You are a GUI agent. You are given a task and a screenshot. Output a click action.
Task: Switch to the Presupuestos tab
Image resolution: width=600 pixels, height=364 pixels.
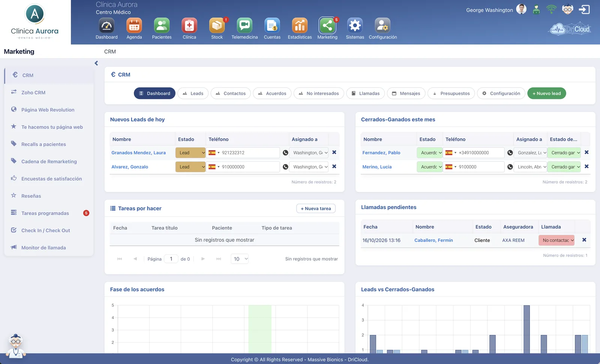coord(451,93)
